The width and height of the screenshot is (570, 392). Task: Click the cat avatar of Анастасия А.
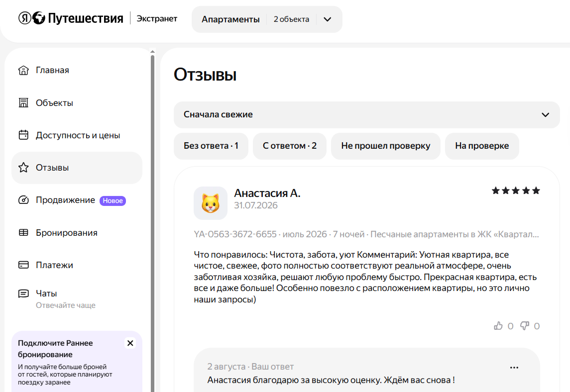tap(211, 203)
